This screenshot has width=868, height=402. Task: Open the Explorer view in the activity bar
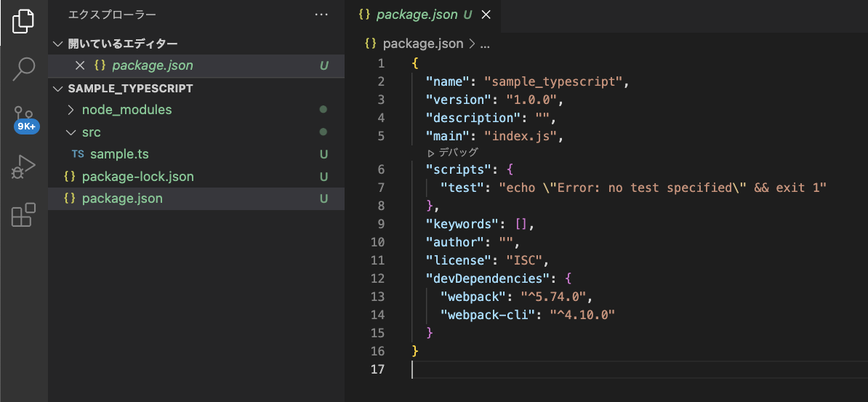pyautogui.click(x=24, y=20)
